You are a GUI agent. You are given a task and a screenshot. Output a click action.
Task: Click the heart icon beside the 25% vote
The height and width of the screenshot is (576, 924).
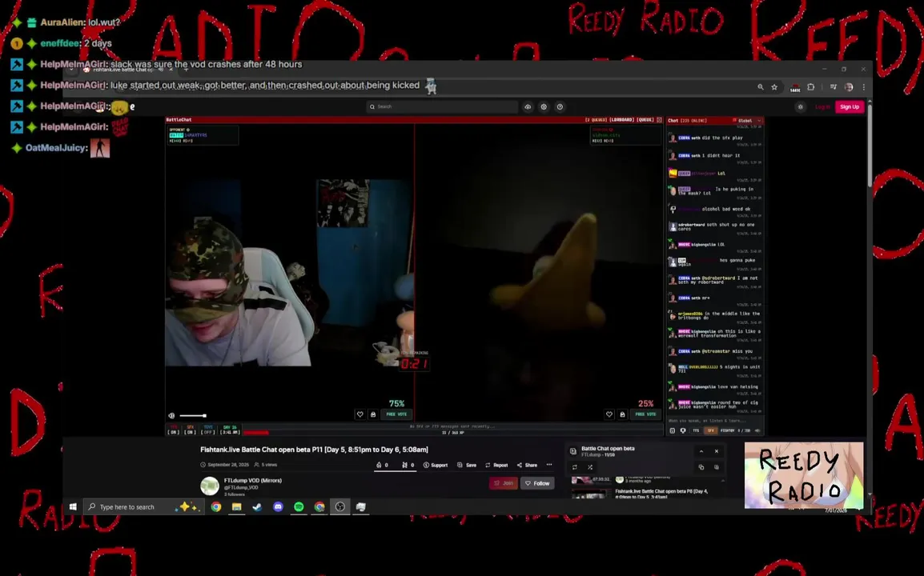coord(609,414)
